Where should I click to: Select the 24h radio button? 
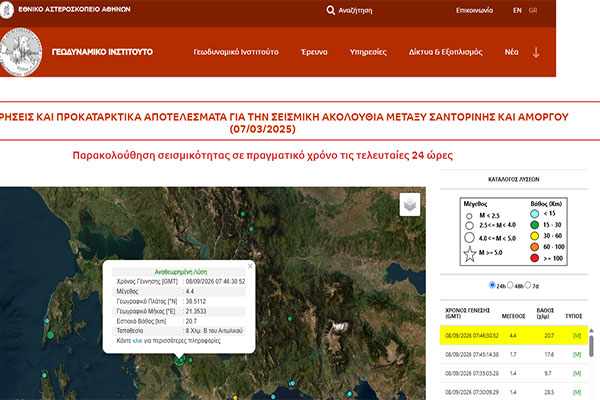coord(492,285)
